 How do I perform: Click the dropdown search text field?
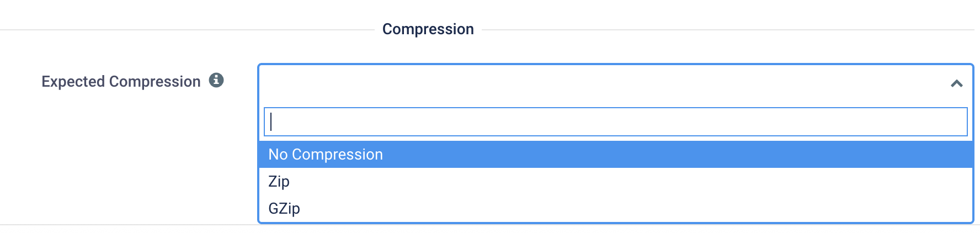pos(615,122)
